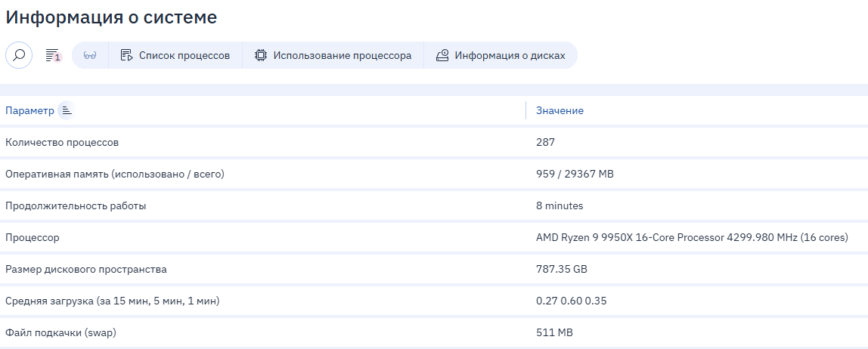
Task: Select the Продолжительность работы row
Action: 76,205
